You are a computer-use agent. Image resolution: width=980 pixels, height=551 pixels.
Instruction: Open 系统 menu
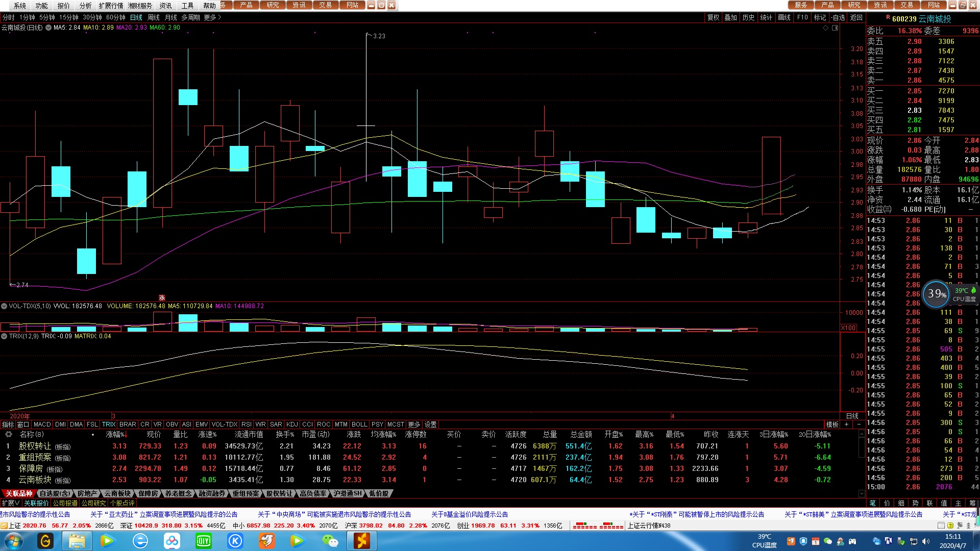pos(20,6)
